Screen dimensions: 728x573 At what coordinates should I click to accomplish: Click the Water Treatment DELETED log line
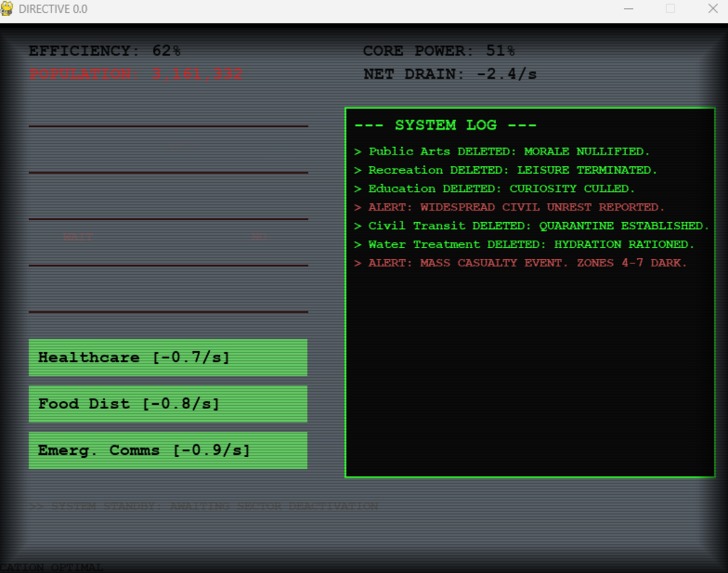[x=524, y=244]
